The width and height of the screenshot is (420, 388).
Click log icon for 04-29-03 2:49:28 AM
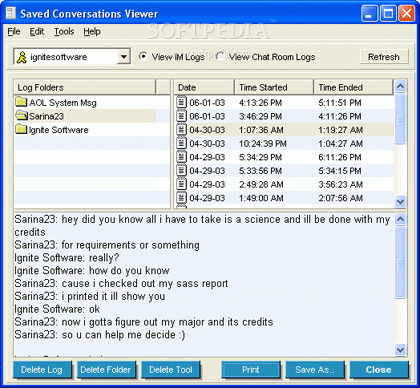(x=181, y=184)
